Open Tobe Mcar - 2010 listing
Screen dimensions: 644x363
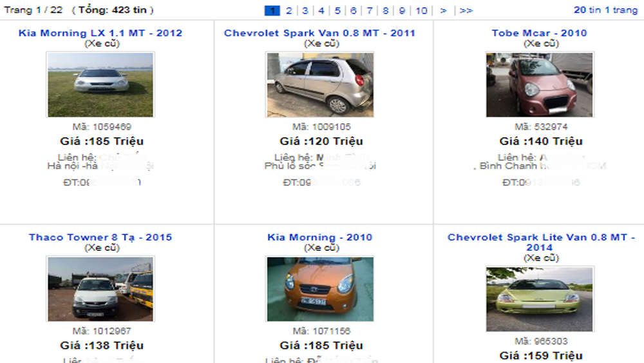pos(539,33)
